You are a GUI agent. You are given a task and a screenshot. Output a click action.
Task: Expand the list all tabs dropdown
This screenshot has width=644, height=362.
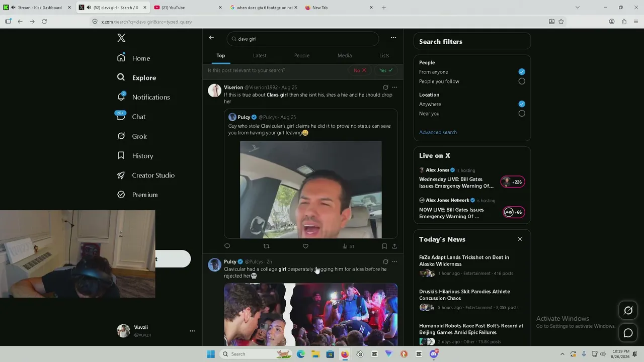coord(577,8)
